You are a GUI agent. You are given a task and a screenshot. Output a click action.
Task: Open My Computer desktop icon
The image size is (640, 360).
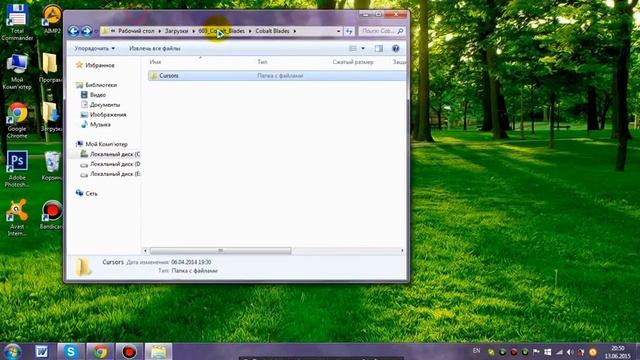17,72
